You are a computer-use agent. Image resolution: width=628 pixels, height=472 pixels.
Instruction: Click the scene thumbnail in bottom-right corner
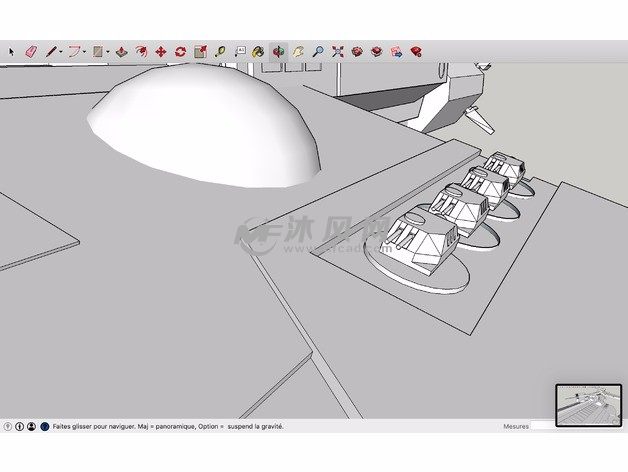(x=587, y=405)
